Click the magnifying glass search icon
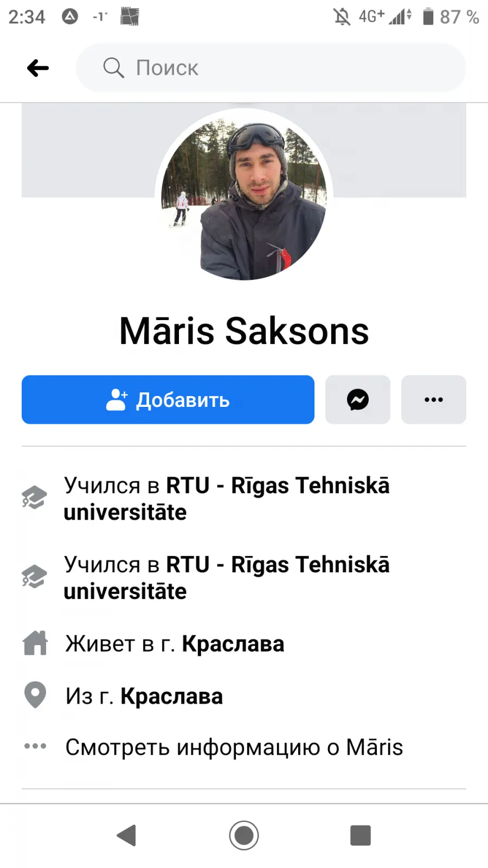 [x=113, y=68]
